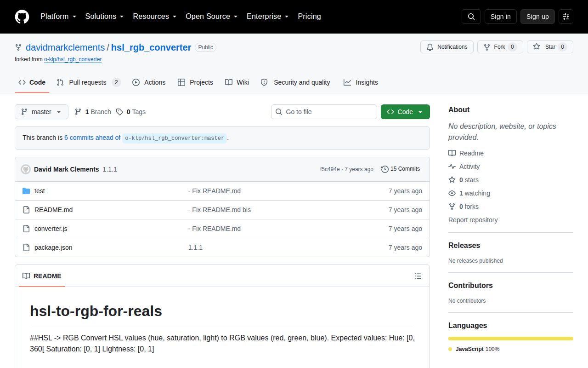Open the Pricing page
This screenshot has width=588, height=368.
tap(309, 17)
